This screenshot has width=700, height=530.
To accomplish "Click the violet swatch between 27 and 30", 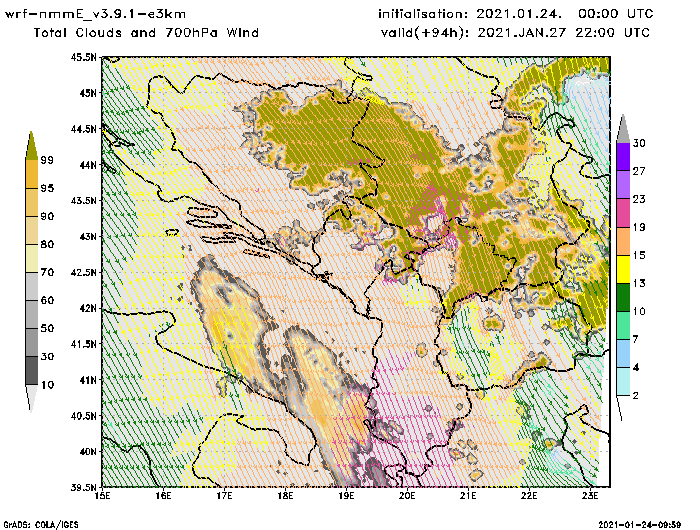I will (x=623, y=157).
